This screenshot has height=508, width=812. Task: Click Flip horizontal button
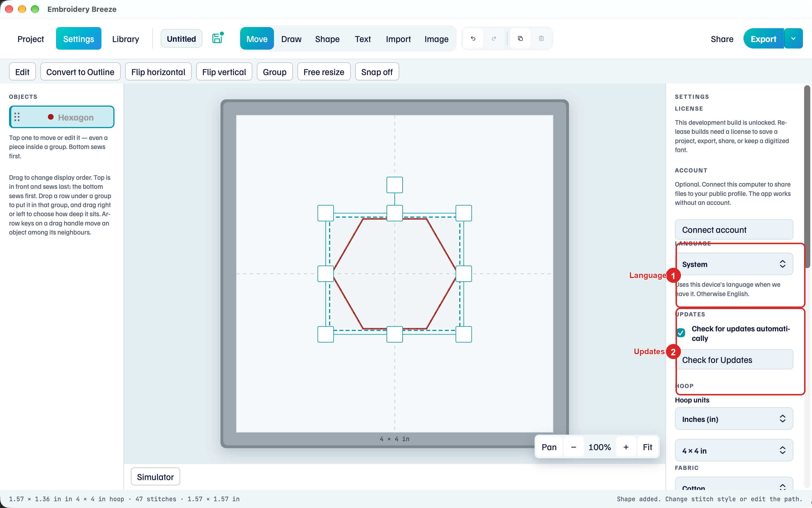coord(158,72)
